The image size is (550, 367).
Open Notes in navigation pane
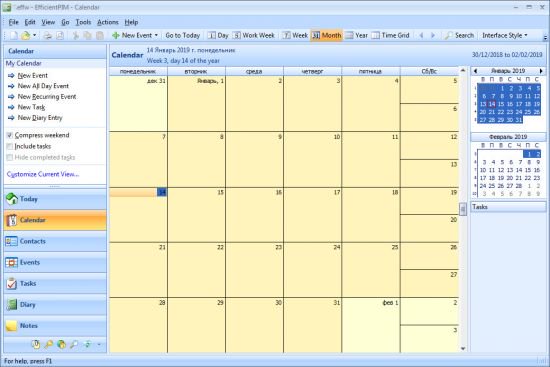pyautogui.click(x=55, y=326)
